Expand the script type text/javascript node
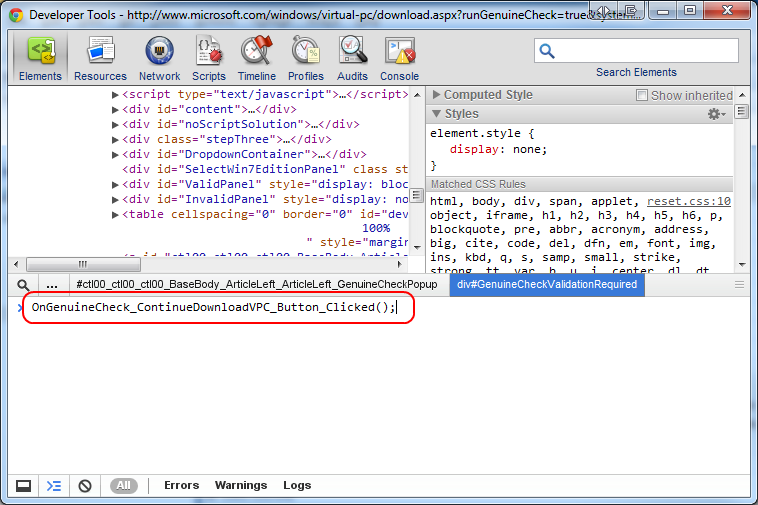 pyautogui.click(x=115, y=95)
